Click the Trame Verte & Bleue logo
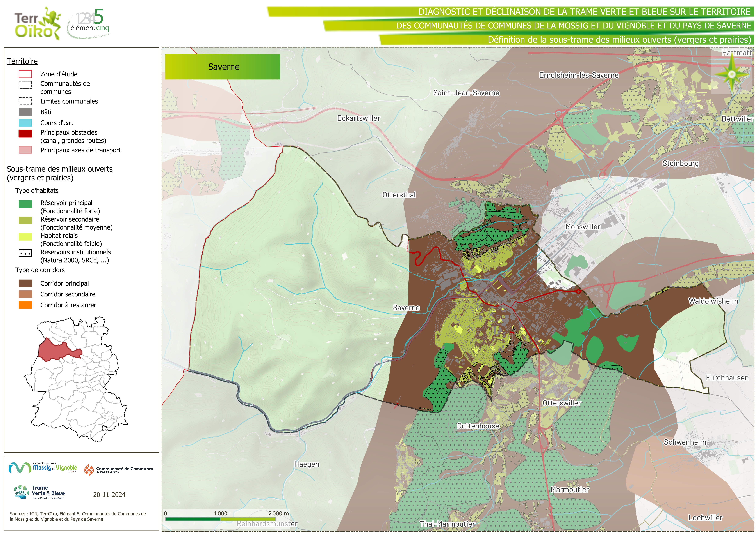Image resolution: width=756 pixels, height=534 pixels. click(39, 492)
